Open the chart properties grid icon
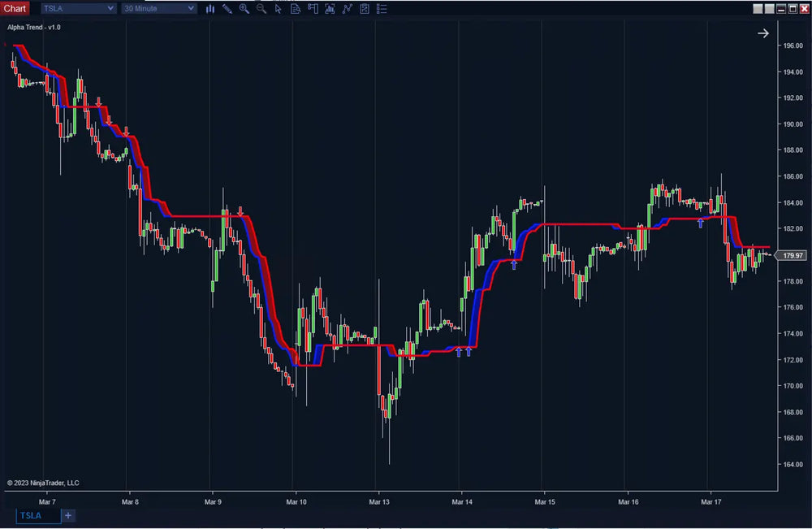The image size is (812, 529). coord(364,9)
